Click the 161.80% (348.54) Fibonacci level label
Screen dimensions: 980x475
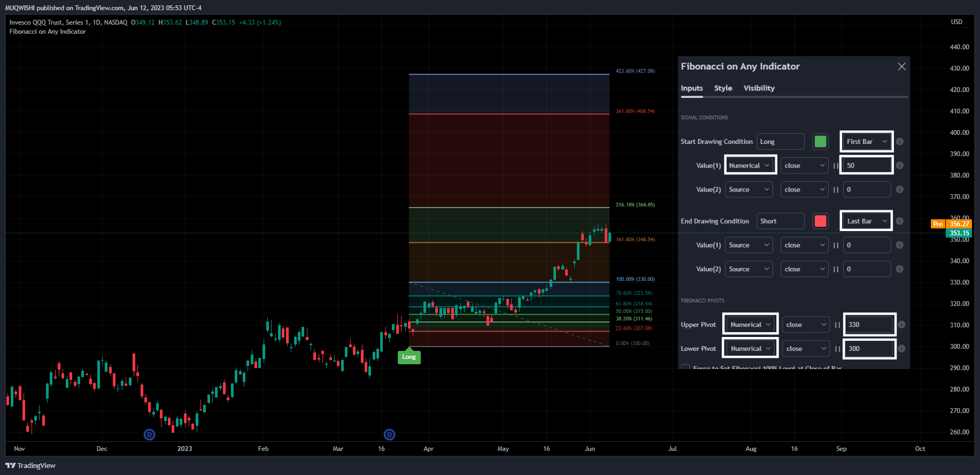click(x=635, y=240)
